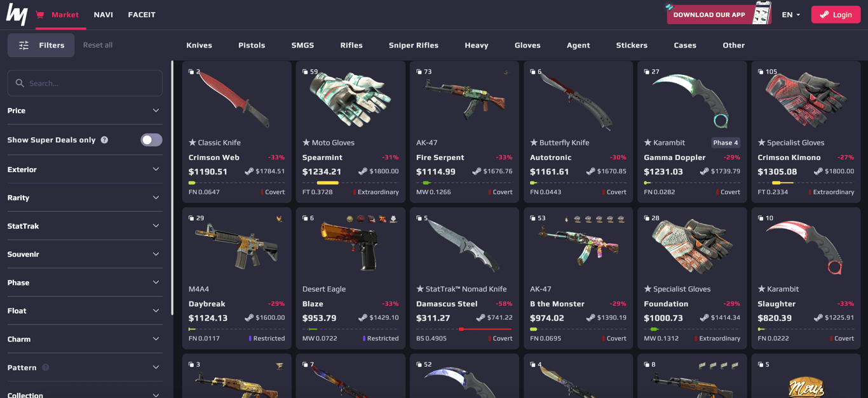
Task: Click the shopping cart icon beside Market
Action: tap(41, 15)
